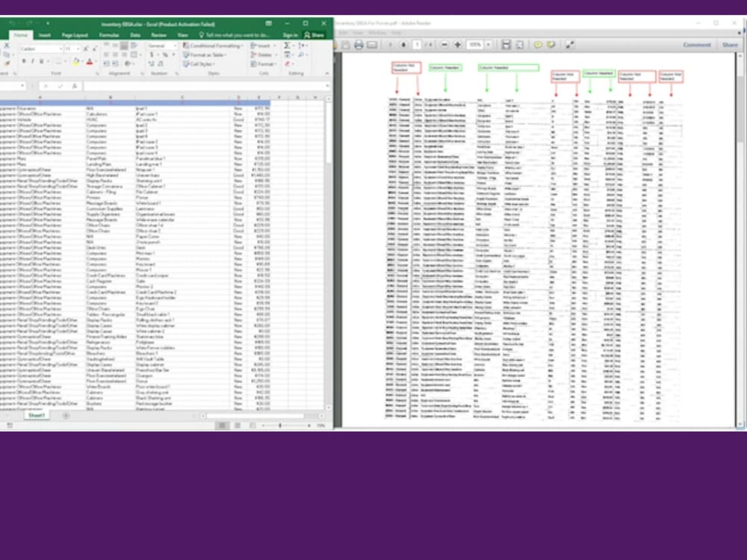This screenshot has width=747, height=560.
Task: Click the Cut scissors icon
Action: [6, 46]
